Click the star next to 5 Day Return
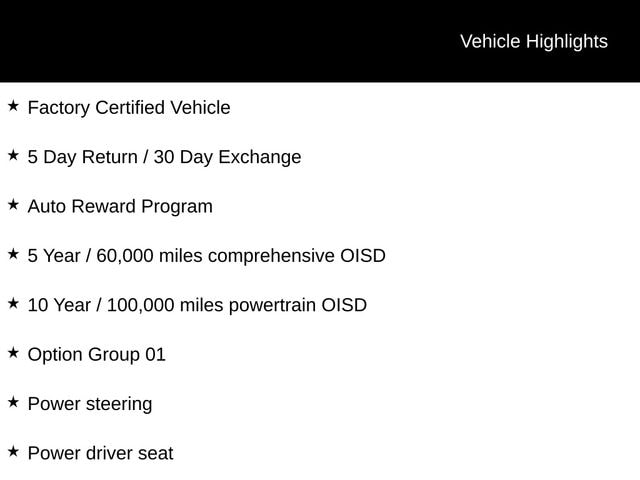Screen dimensions: 640x480 tap(13, 155)
